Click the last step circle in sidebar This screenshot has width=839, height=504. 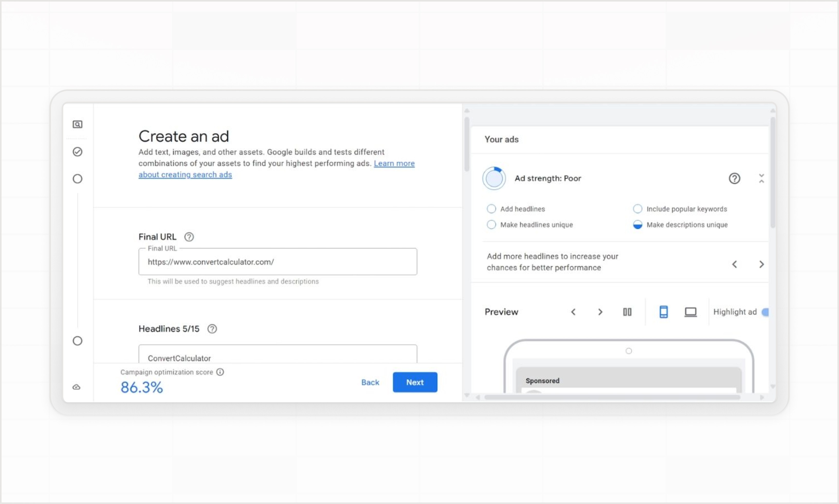77,341
